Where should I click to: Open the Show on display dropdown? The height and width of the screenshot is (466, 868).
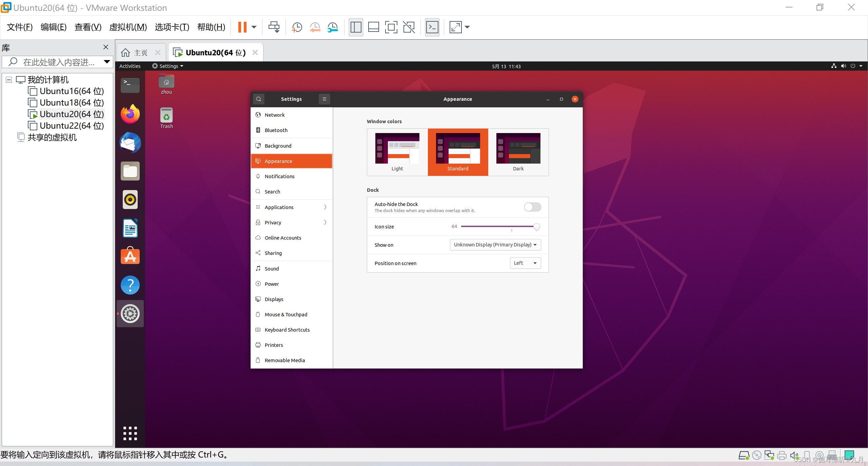(x=495, y=245)
